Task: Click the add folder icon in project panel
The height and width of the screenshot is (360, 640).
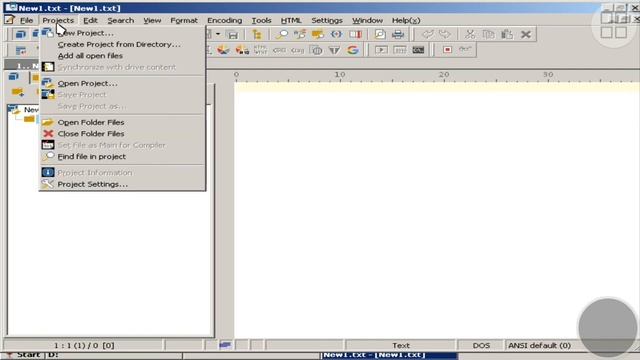Action: [x=18, y=92]
